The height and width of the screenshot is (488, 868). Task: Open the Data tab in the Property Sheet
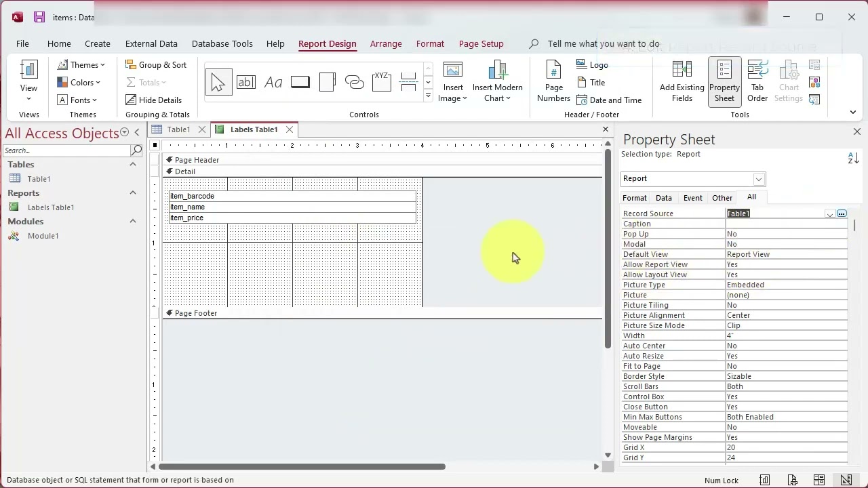click(x=664, y=198)
